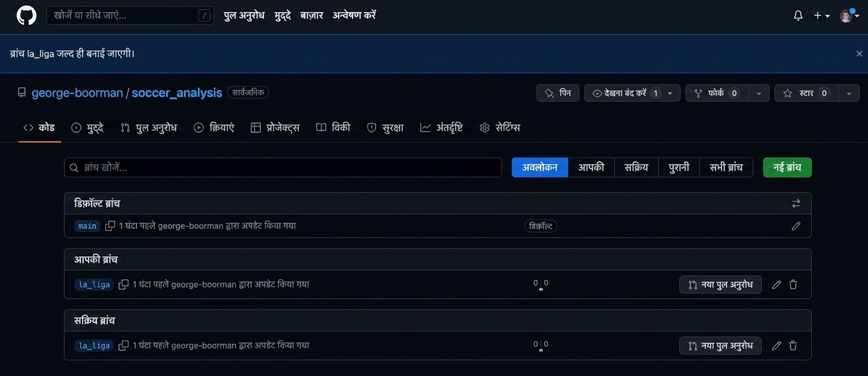The image size is (868, 376).
Task: Delete la_liga under आपकी ब्रांच
Action: pos(793,285)
